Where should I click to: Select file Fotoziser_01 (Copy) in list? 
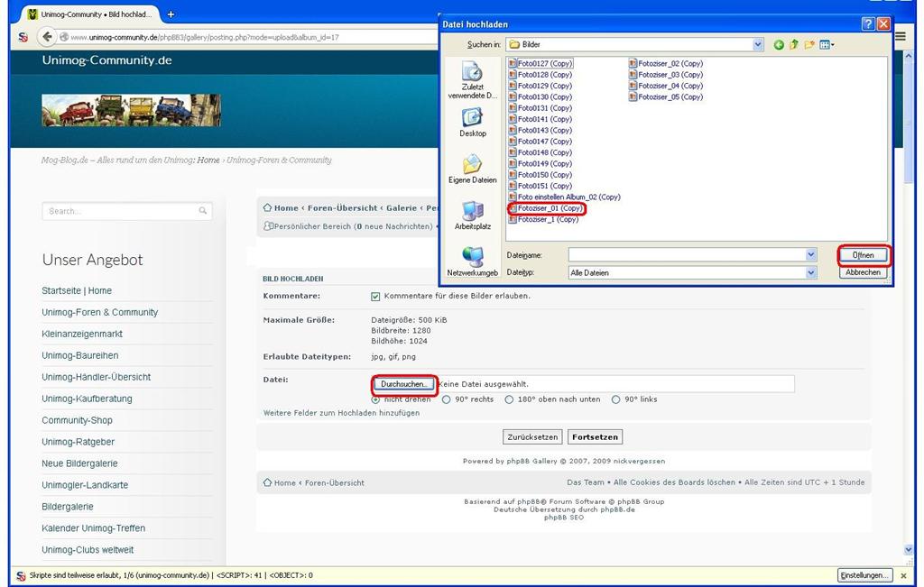click(x=549, y=208)
